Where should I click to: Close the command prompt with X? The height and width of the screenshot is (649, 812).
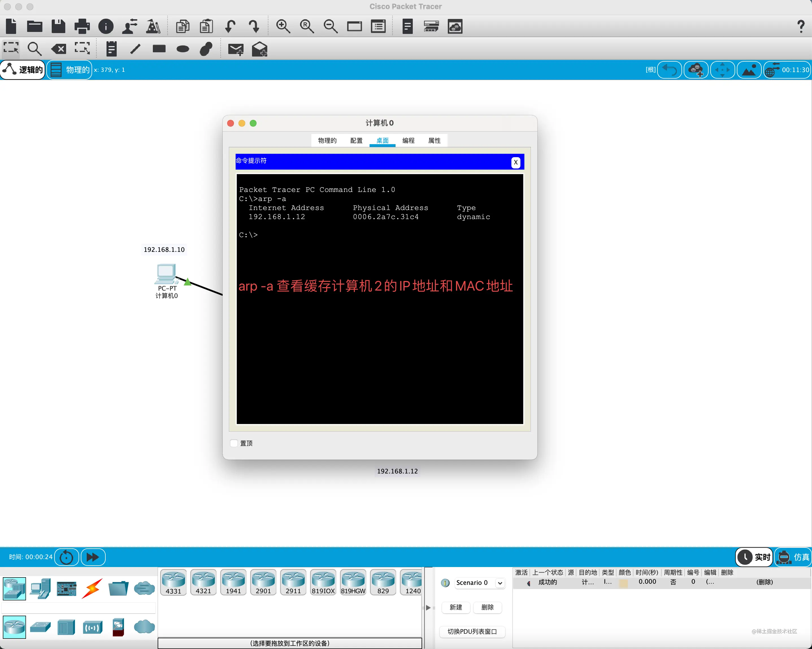[516, 163]
